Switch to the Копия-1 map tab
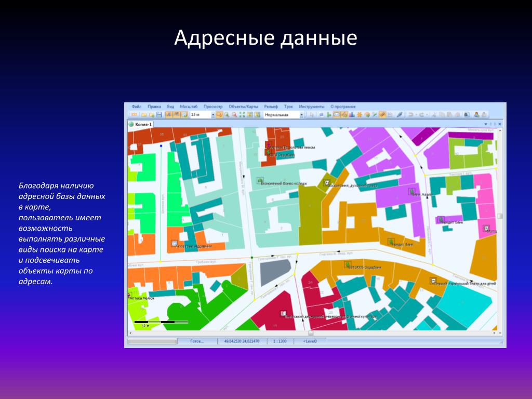The height and width of the screenshot is (399, 532). click(141, 125)
